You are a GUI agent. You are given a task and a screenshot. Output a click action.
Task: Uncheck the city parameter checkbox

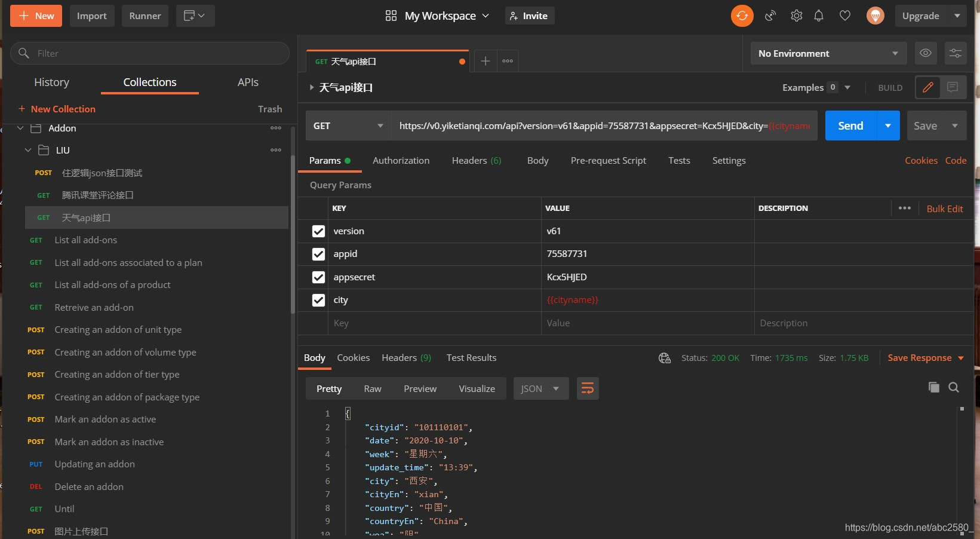click(x=318, y=300)
